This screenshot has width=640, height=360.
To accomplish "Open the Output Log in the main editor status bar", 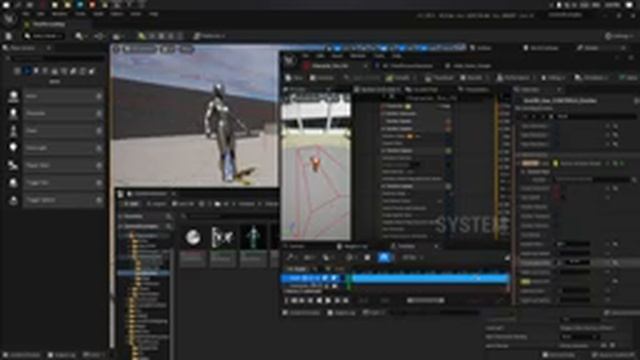I will coord(62,355).
